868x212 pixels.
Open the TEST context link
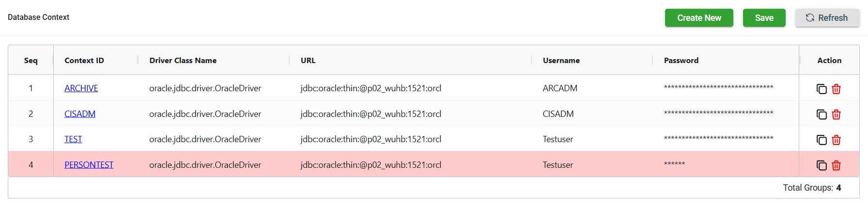coord(73,139)
